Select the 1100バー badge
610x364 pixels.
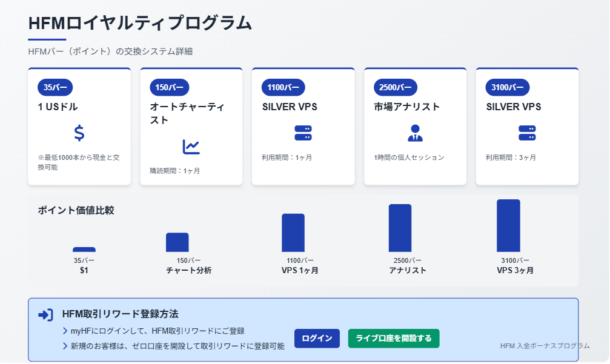click(x=283, y=87)
